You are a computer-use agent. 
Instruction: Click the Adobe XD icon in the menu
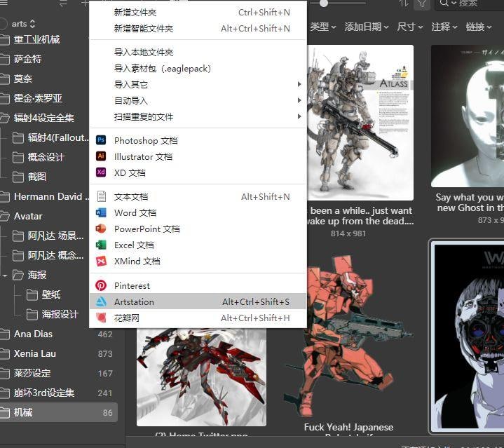[x=101, y=172]
